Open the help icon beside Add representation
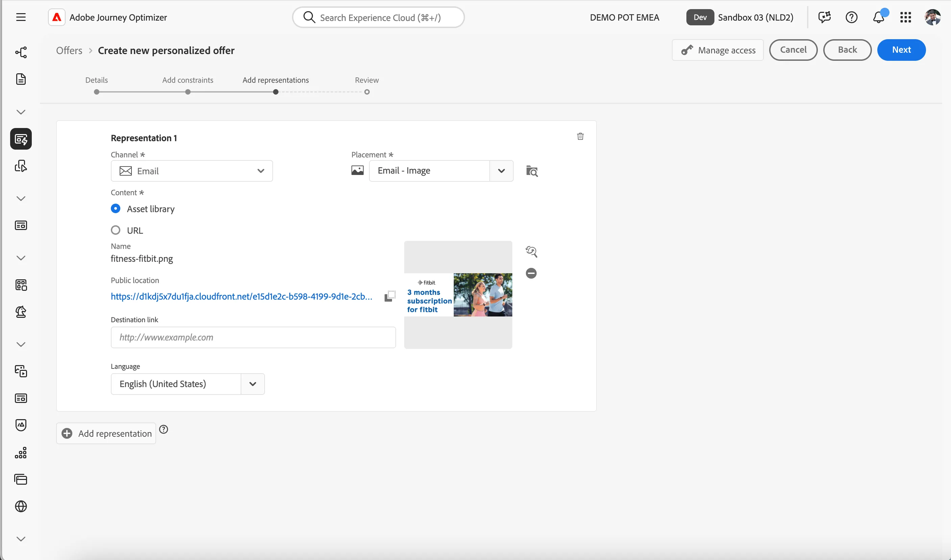This screenshot has height=560, width=951. point(164,429)
